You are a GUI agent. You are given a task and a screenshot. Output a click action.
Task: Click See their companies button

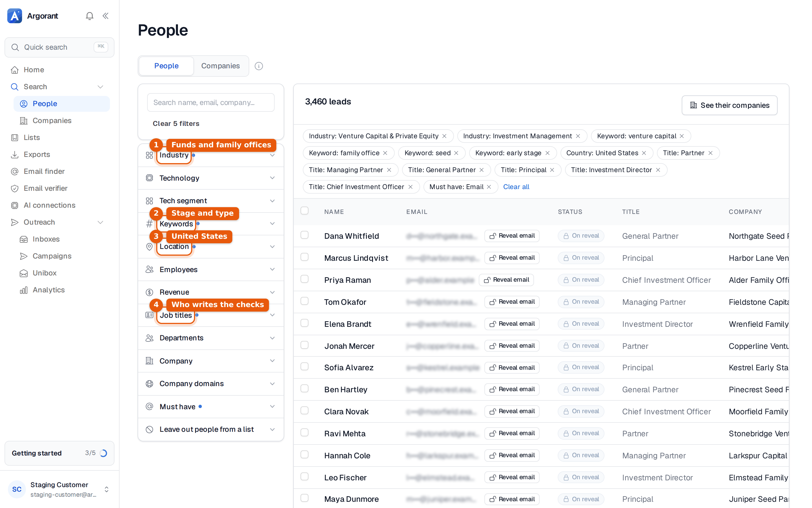pyautogui.click(x=729, y=105)
